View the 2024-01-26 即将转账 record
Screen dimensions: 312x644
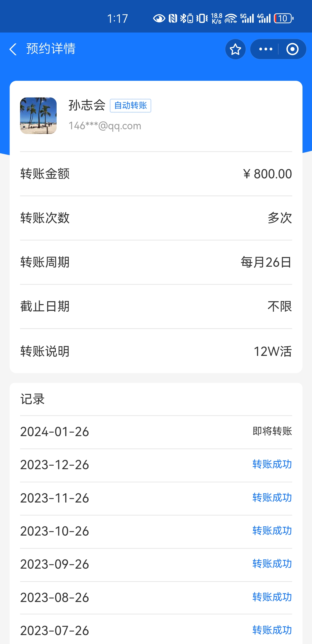tap(156, 432)
